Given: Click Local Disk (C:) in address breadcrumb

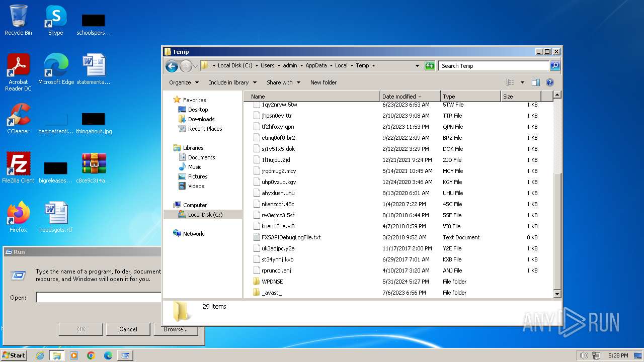Looking at the screenshot, I should (235, 65).
